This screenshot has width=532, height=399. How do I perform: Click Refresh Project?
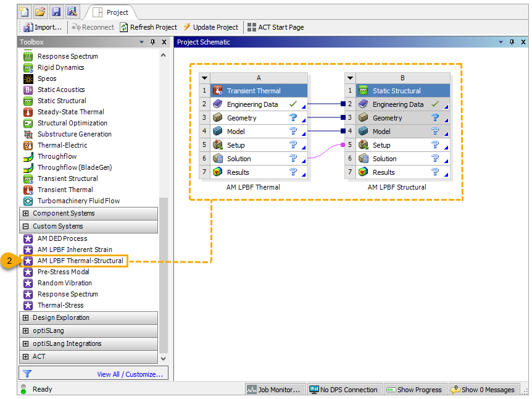coord(149,27)
